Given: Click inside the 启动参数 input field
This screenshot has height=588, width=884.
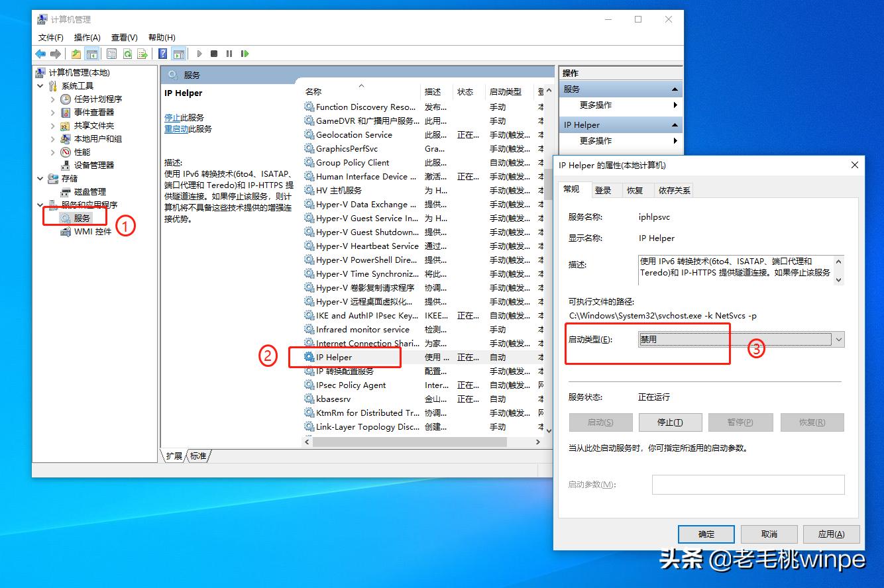Looking at the screenshot, I should coord(748,484).
